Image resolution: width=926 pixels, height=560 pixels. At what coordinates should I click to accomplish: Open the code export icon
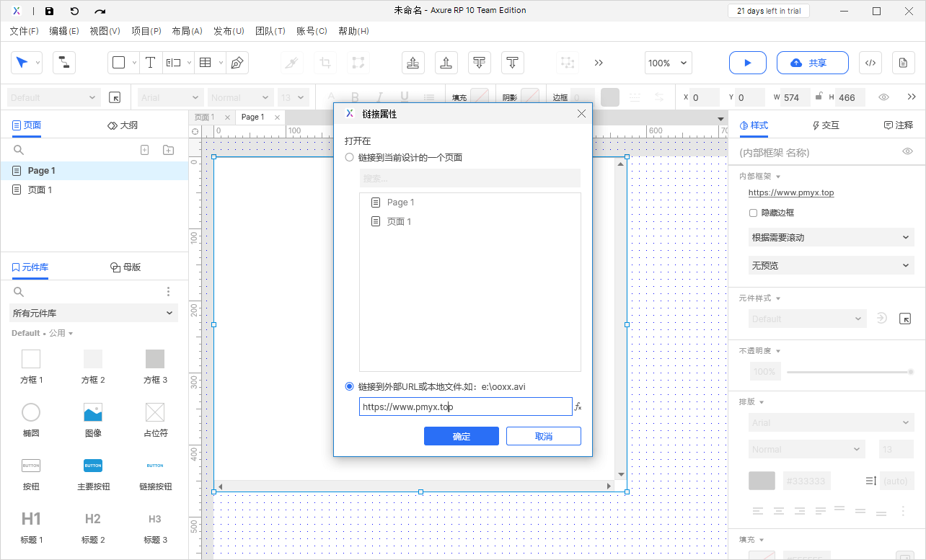pos(870,63)
